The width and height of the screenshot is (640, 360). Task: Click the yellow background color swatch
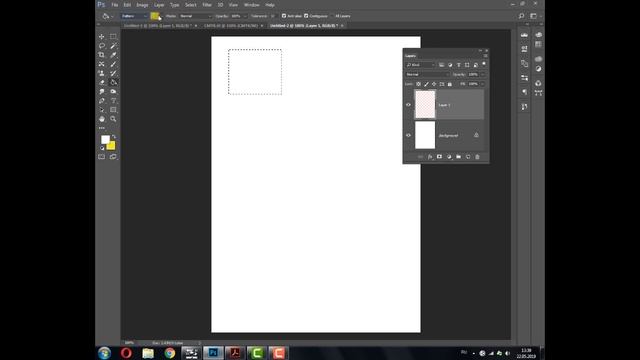[111, 146]
